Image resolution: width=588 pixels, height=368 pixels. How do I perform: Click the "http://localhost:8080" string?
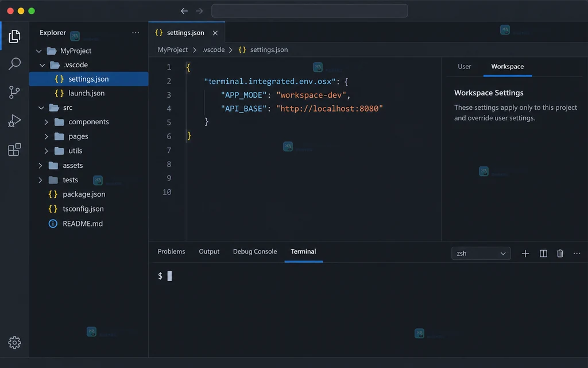(x=329, y=109)
